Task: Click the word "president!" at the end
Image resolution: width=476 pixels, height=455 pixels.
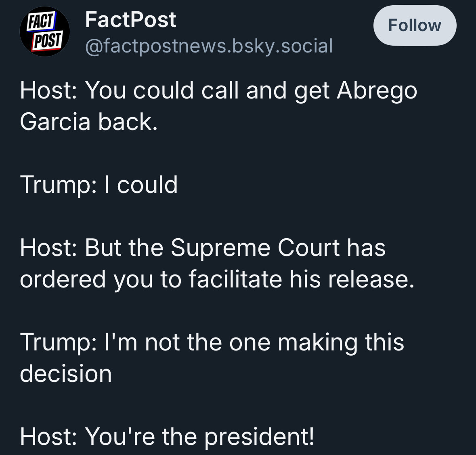Action: tap(259, 437)
